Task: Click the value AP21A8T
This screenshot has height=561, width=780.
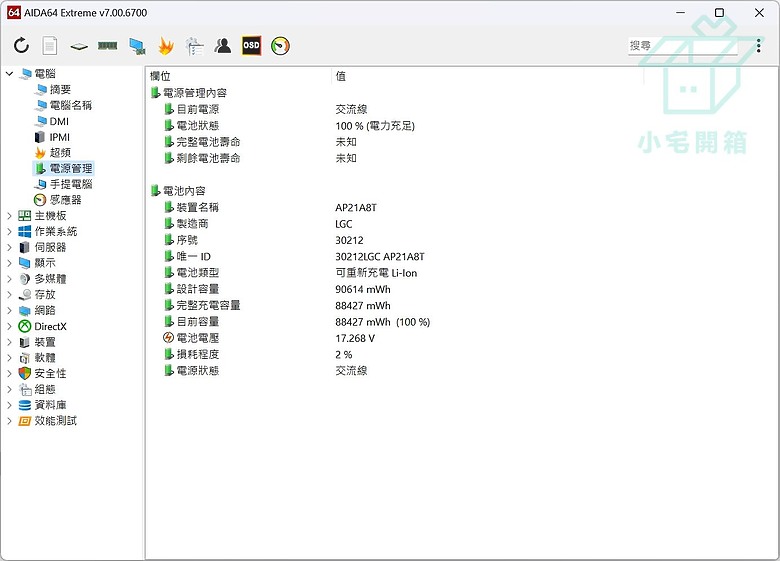Action: pos(356,207)
